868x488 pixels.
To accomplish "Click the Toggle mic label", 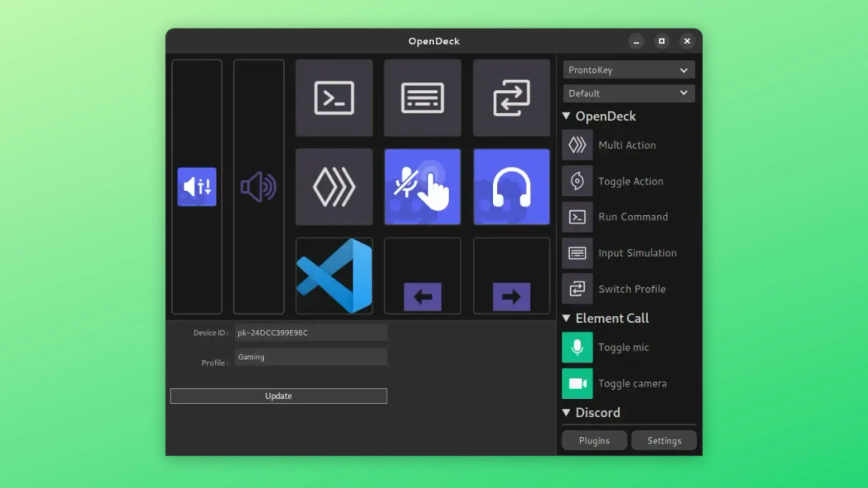I will pyautogui.click(x=624, y=347).
